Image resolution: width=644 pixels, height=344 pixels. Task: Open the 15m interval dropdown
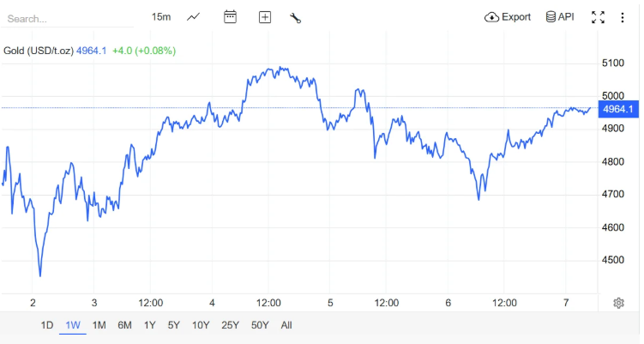[x=160, y=17]
